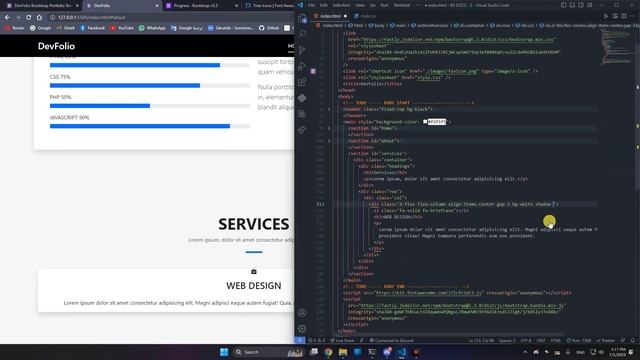Expand folded header element line
Viewport: 640px width, 360px height.
point(329,109)
